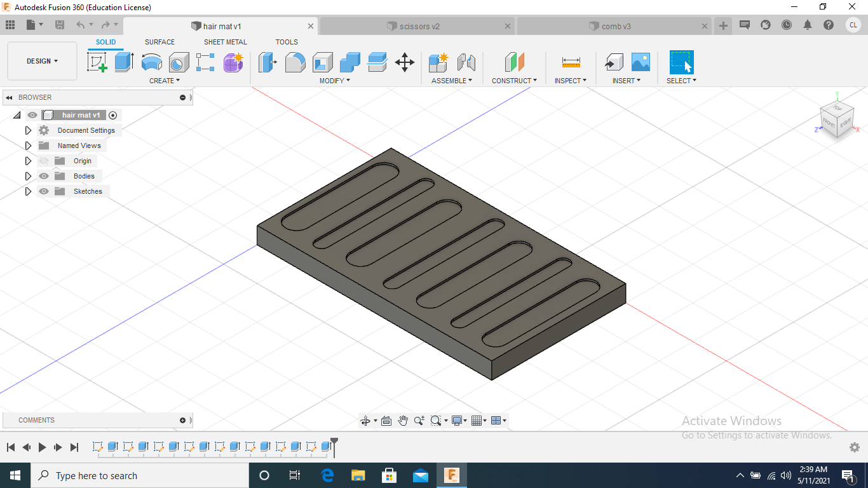Select the Extrude tool in Create
The image size is (868, 488).
[124, 62]
